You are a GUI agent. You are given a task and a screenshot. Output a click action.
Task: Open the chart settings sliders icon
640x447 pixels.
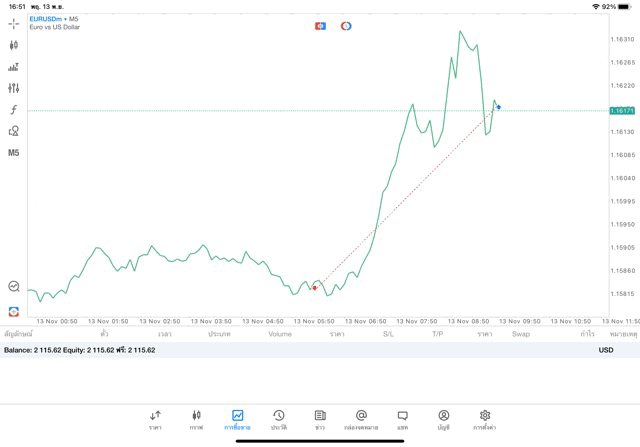point(13,88)
